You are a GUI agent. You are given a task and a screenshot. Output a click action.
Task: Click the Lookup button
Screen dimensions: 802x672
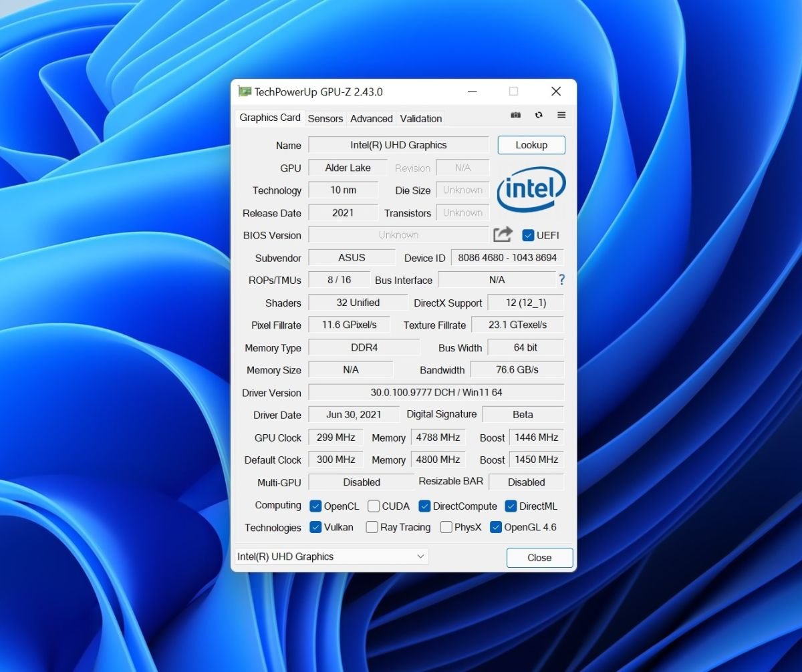coord(531,145)
